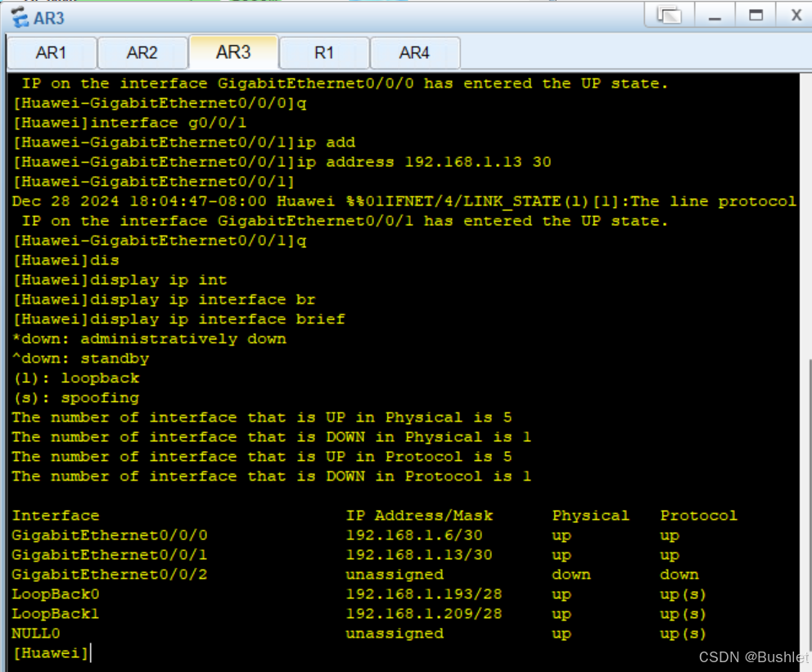Click the 192.168.1.209/28 address

pos(424,614)
